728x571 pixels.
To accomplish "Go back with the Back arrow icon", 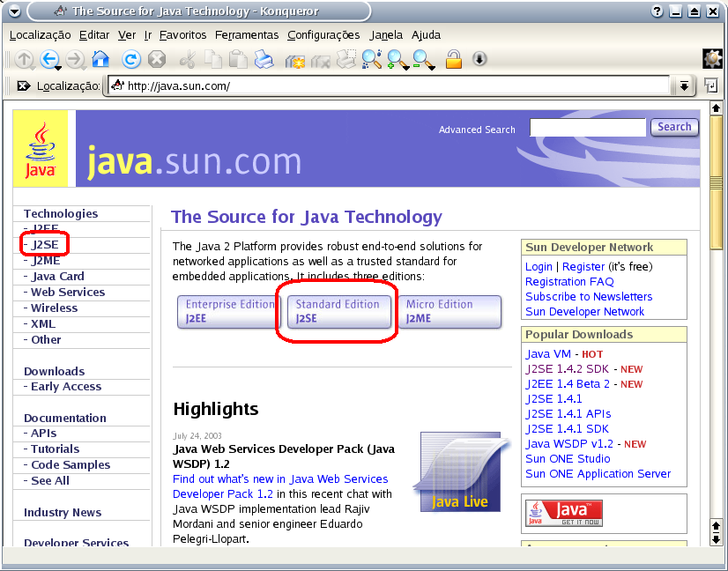I will 49,59.
